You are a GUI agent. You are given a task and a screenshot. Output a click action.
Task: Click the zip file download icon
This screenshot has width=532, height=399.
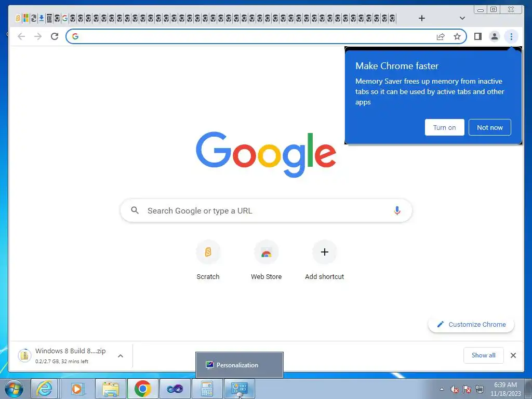[x=24, y=355]
